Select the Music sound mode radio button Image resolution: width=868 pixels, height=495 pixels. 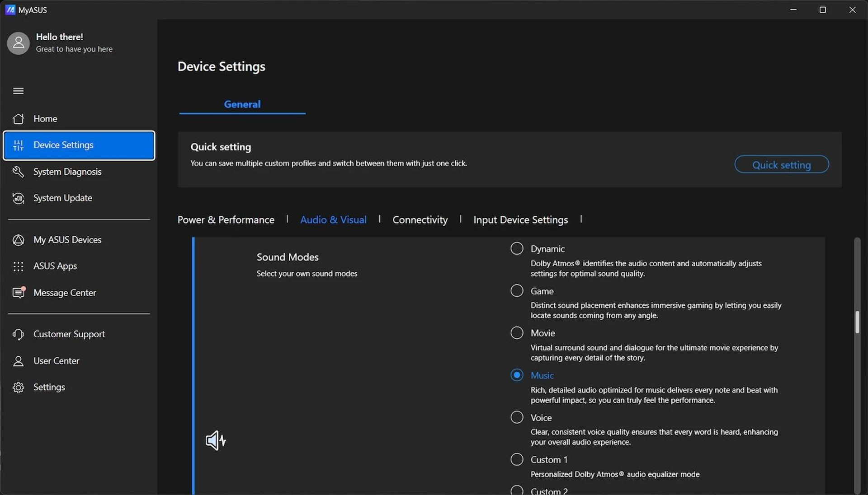[x=517, y=375]
